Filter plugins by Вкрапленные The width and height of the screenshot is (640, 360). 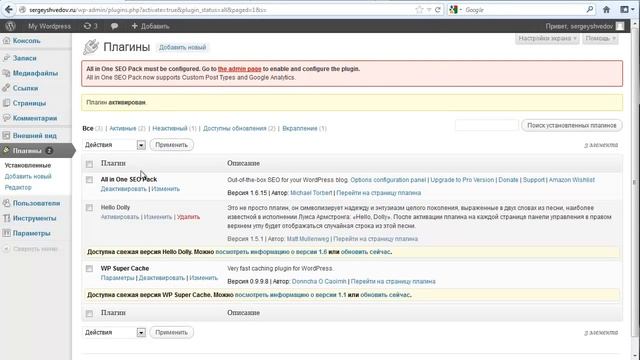300,128
